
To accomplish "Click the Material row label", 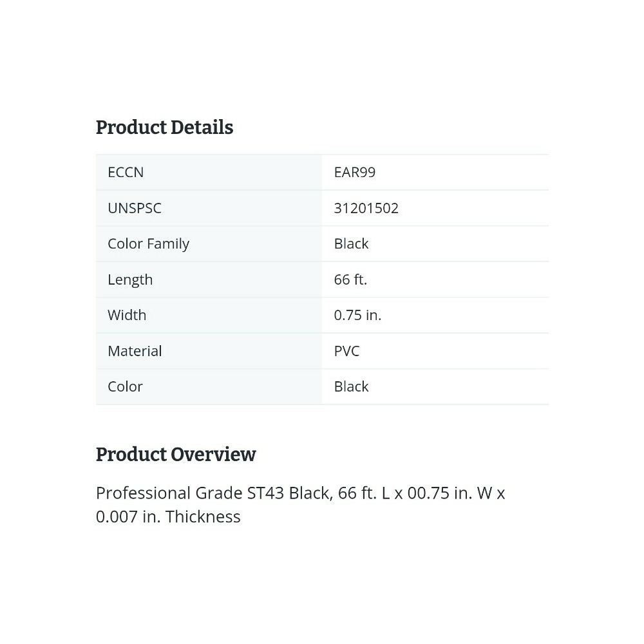I will 135,351.
